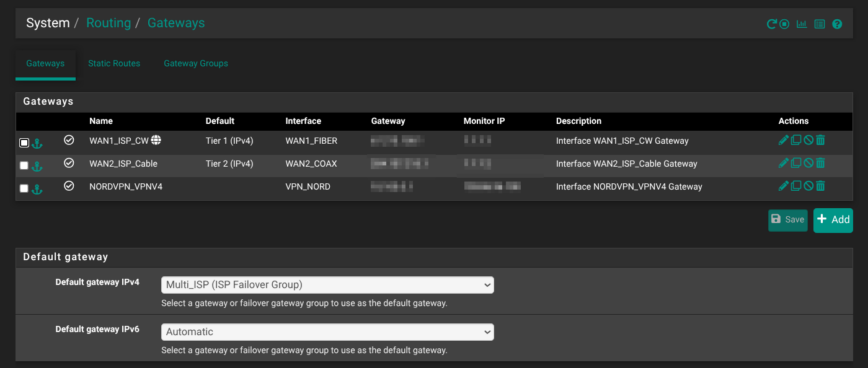
Task: Click the VPN_NORD interface cell
Action: point(307,187)
